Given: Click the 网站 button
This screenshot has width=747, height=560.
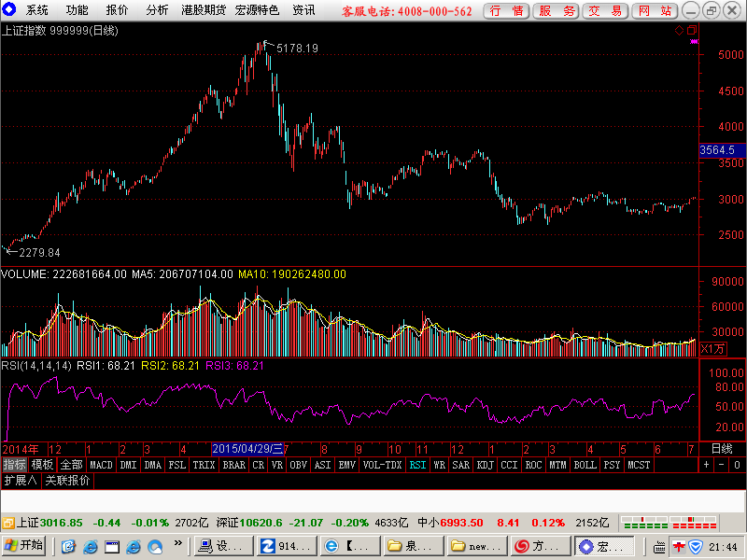Looking at the screenshot, I should (x=655, y=11).
